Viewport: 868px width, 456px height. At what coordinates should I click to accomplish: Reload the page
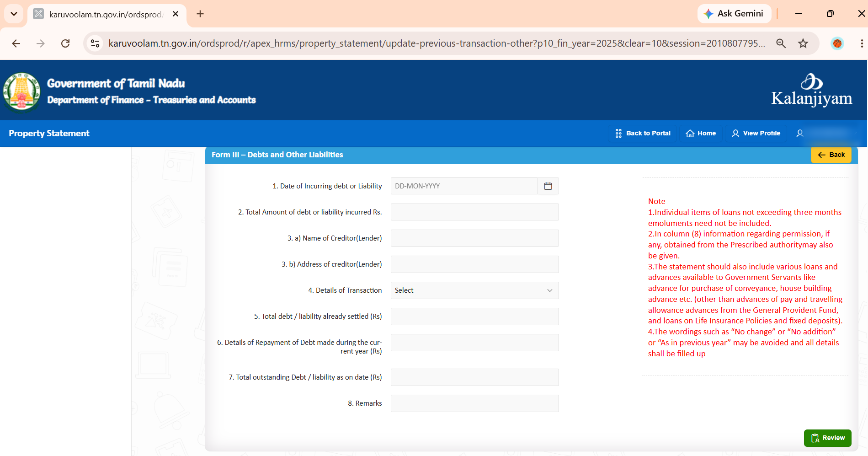pos(65,43)
